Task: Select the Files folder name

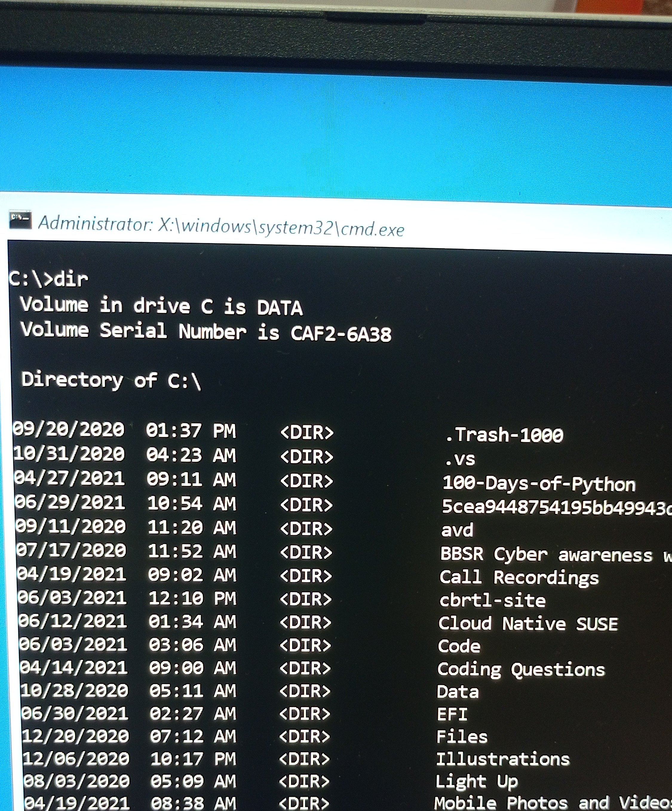Action: (x=462, y=736)
